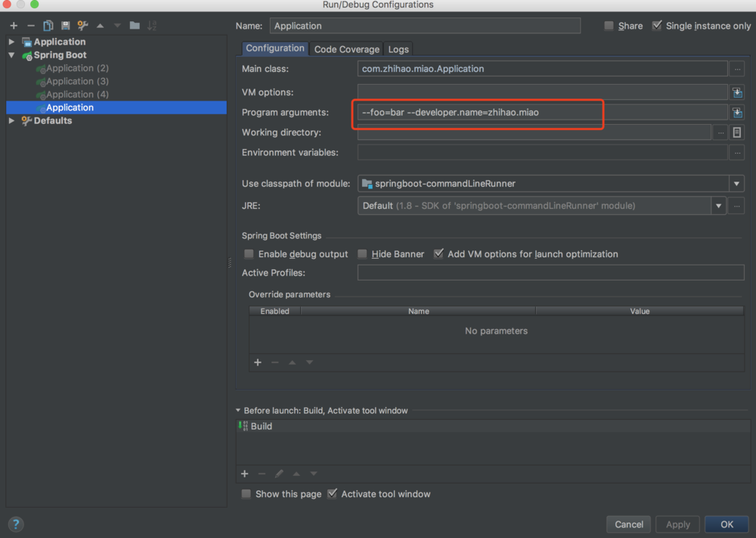Add a new run configuration with the plus icon
This screenshot has width=756, height=538.
pos(13,25)
